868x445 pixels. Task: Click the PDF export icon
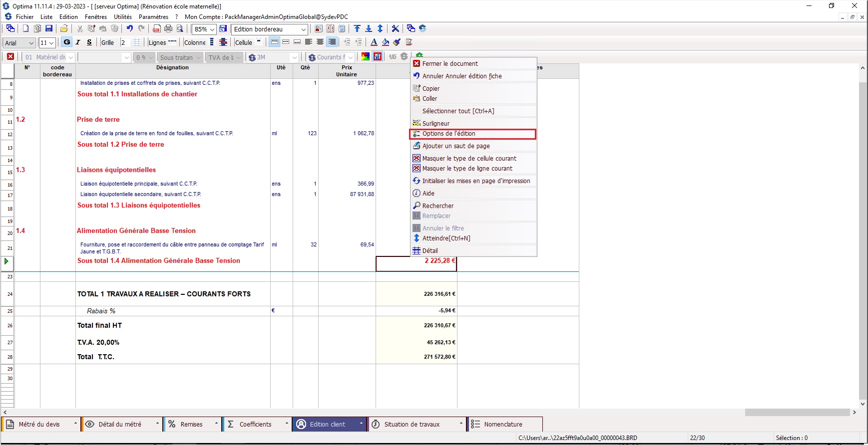pos(157,28)
